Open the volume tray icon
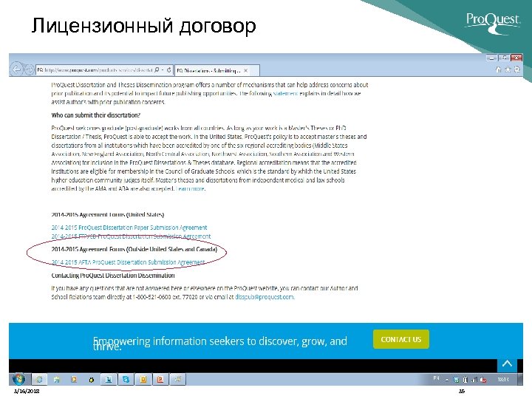 [483, 380]
